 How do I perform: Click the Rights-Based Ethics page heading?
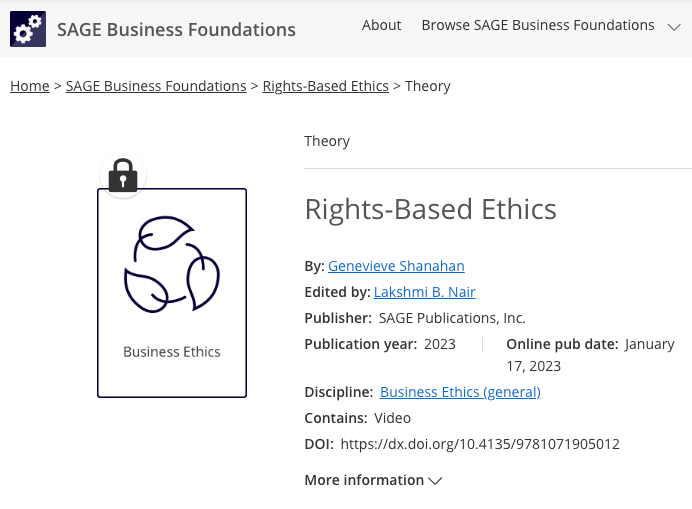click(430, 209)
